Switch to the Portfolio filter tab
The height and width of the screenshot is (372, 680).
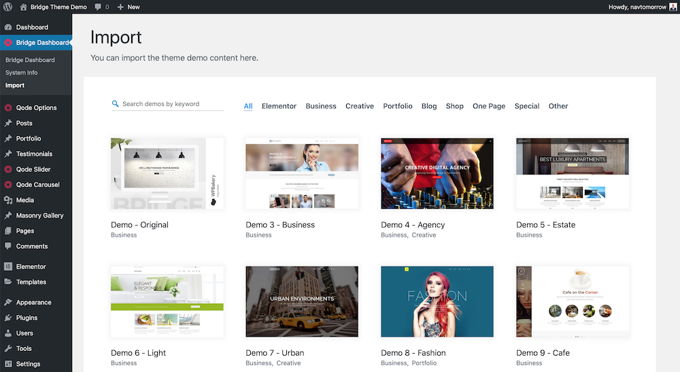(x=398, y=106)
